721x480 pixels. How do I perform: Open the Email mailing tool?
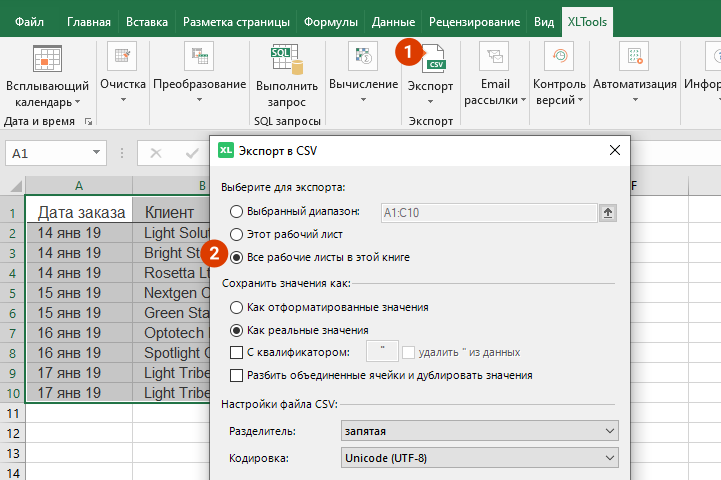pos(494,58)
